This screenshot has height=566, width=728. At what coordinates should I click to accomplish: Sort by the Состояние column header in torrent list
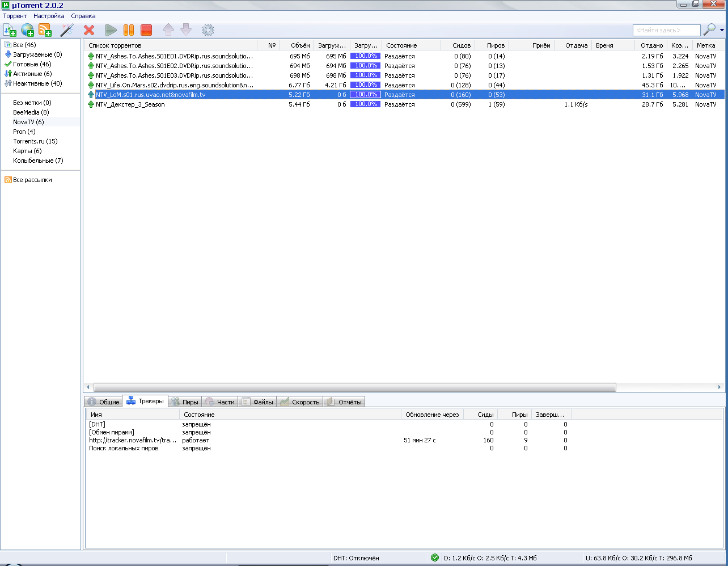pyautogui.click(x=411, y=45)
